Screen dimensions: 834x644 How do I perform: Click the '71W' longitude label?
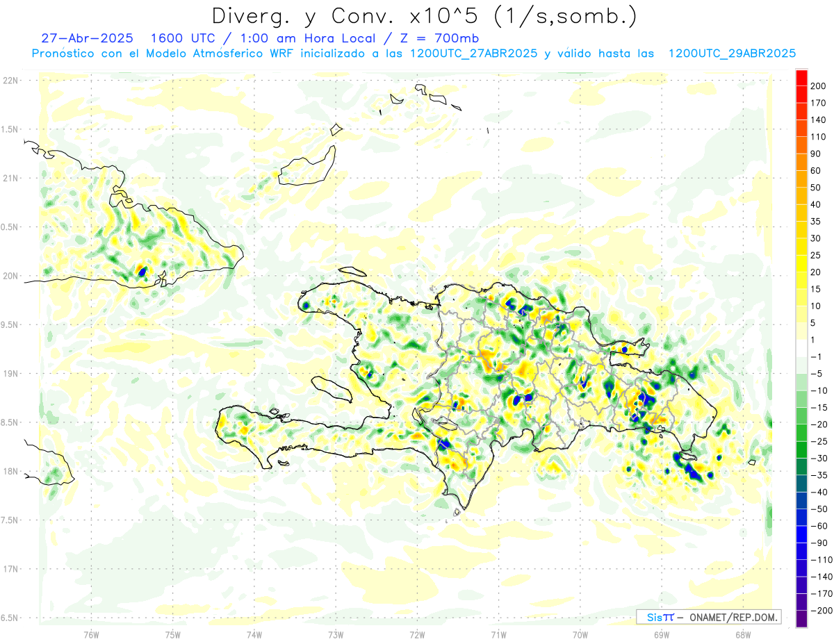point(498,635)
